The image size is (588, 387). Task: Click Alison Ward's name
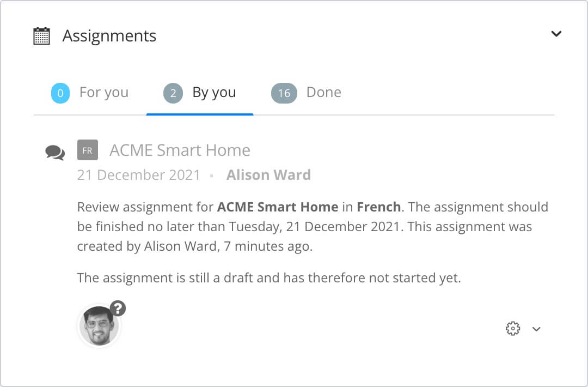268,175
